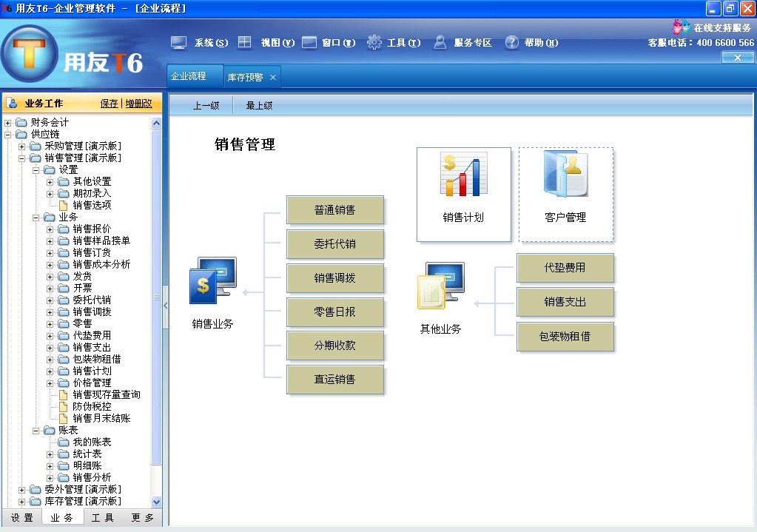This screenshot has height=532, width=757.
Task: Click the 我的账表 folder icon
Action: 63,442
